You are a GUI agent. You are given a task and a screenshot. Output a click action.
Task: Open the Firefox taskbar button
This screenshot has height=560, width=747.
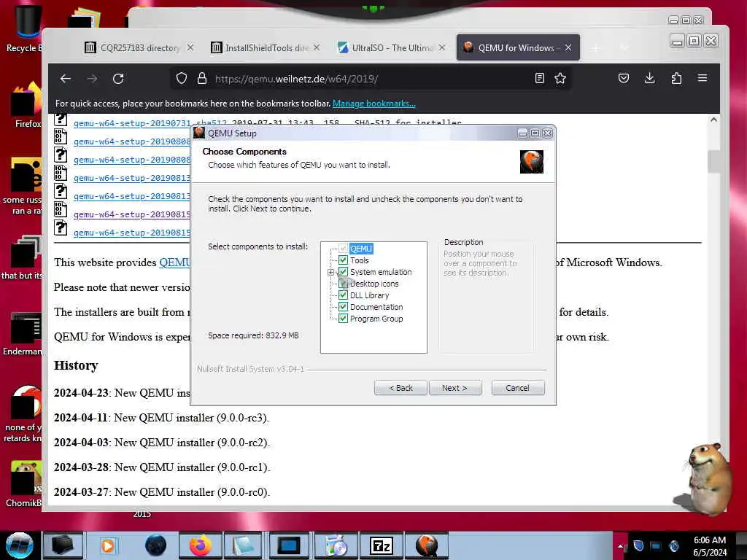tap(200, 545)
